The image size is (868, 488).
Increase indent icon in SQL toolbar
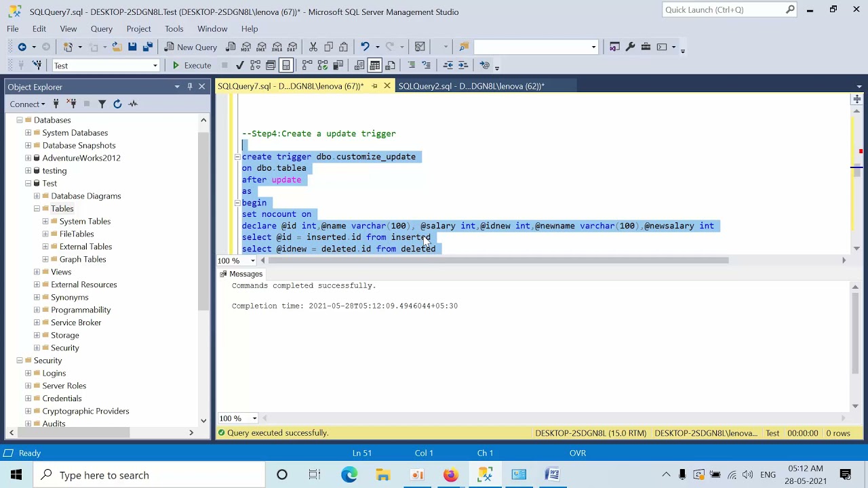[x=463, y=65]
